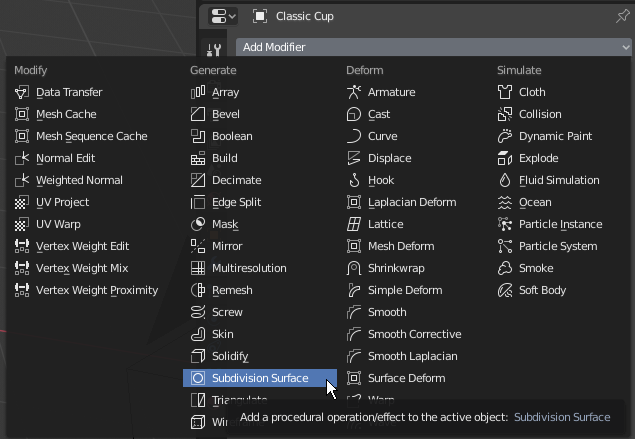
Task: Click the Boolean modifier icon
Action: 198,136
